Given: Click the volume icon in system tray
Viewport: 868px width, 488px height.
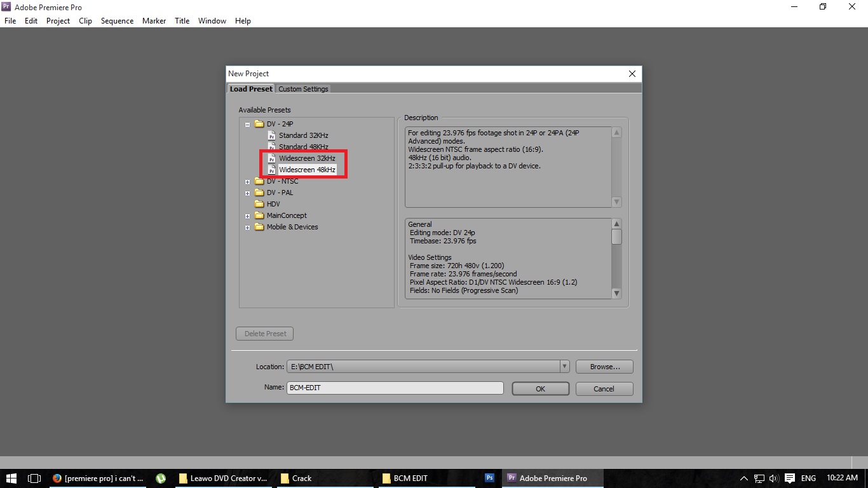Looking at the screenshot, I should tap(773, 478).
